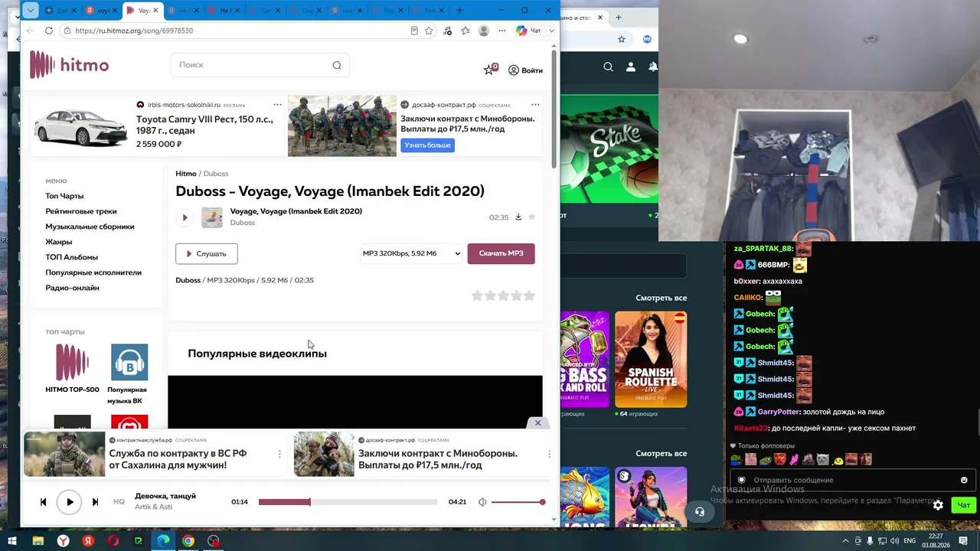This screenshot has width=980, height=551.
Task: Click the green Чат send button
Action: pyautogui.click(x=963, y=505)
